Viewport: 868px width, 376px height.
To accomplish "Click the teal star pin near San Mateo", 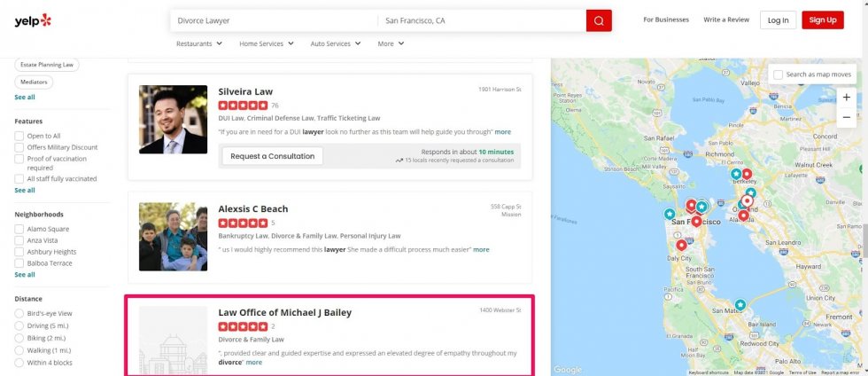I will click(x=740, y=304).
